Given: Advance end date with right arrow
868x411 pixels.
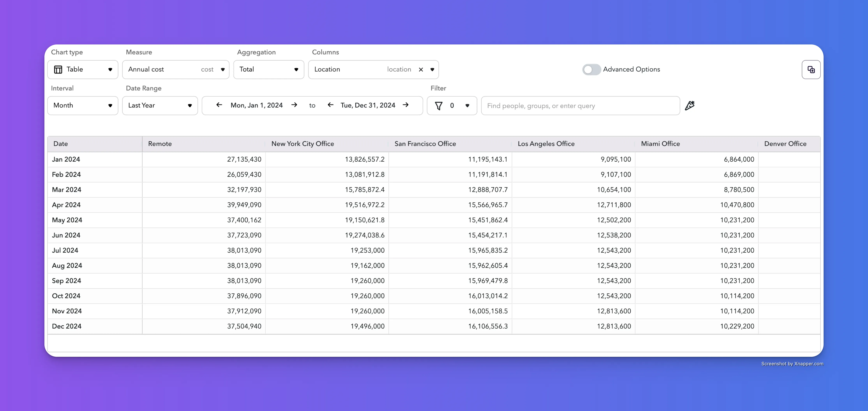Looking at the screenshot, I should click(x=406, y=105).
